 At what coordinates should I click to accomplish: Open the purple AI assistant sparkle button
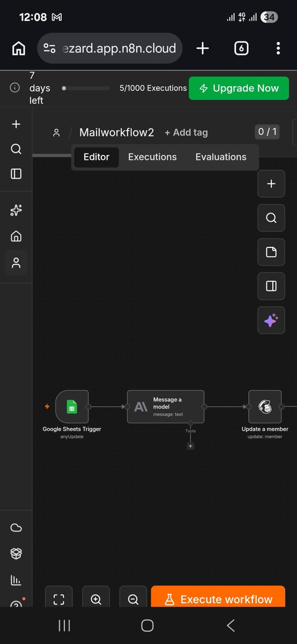[271, 321]
